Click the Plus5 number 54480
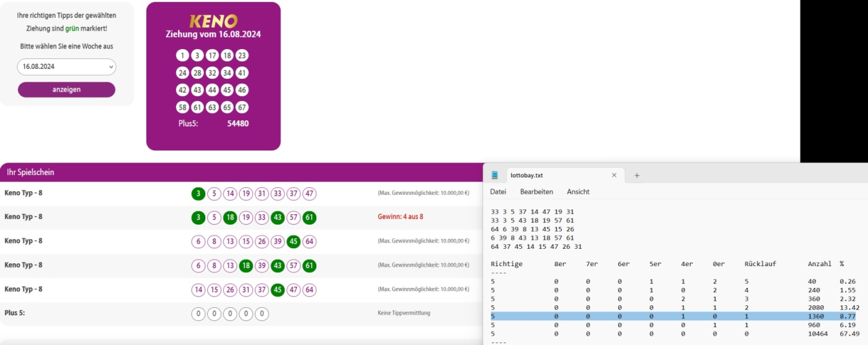868x345 pixels. [238, 123]
